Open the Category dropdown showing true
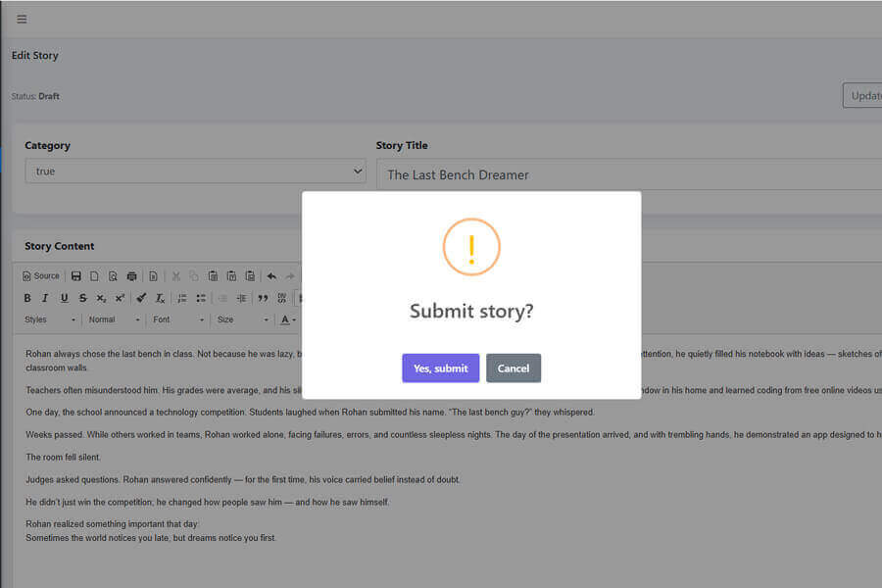The height and width of the screenshot is (588, 882). (x=195, y=170)
